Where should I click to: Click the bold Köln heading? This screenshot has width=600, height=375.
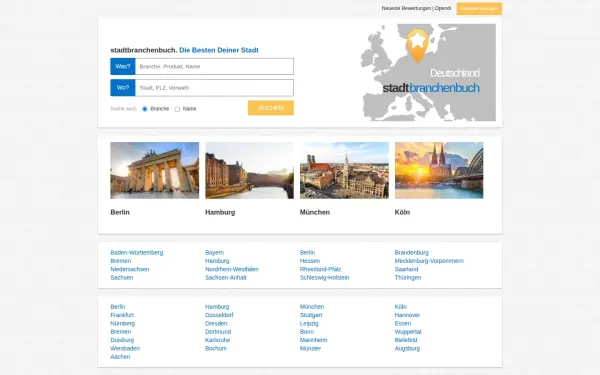402,212
